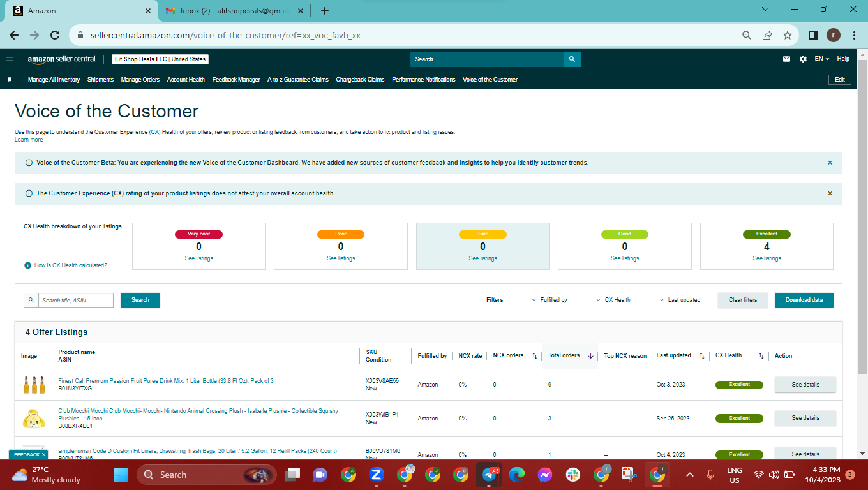This screenshot has height=490, width=868.
Task: Close the Gmail Inbox tab
Action: [x=301, y=11]
